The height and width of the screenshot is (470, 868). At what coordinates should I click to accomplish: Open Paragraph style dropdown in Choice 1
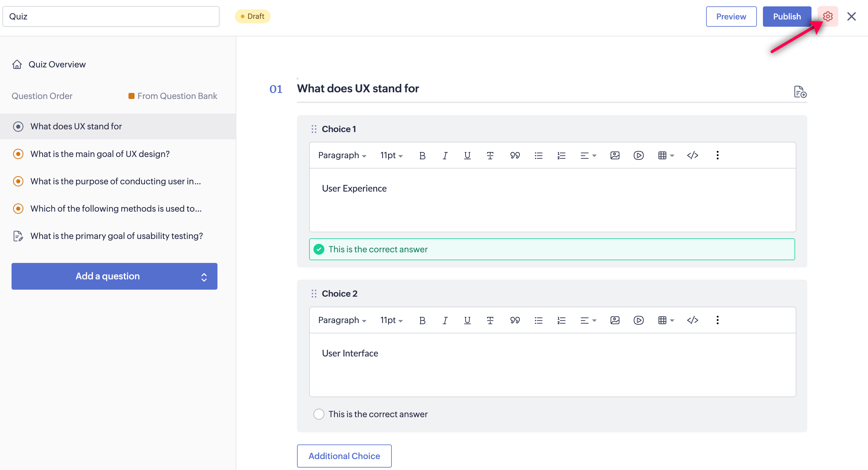(x=342, y=155)
